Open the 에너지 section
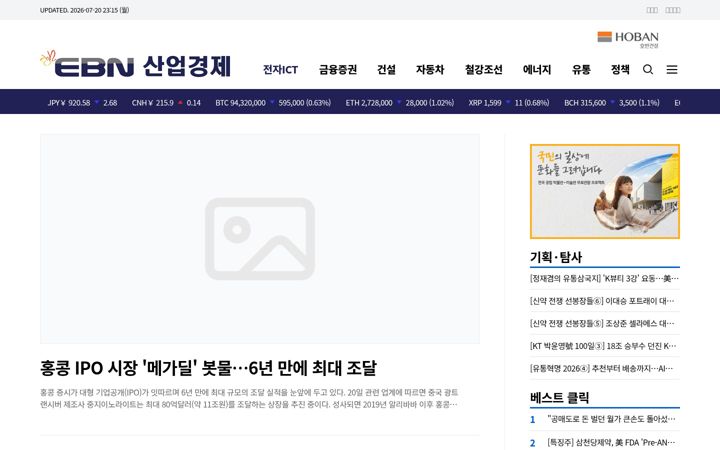 tap(537, 70)
